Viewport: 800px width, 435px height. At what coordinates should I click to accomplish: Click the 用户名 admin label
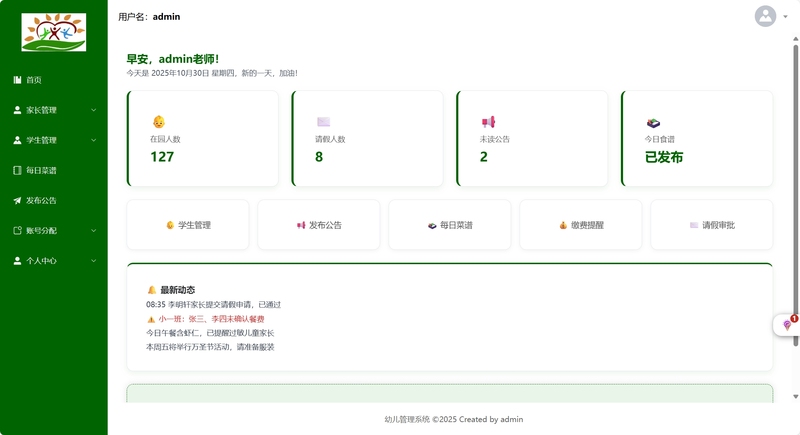(x=149, y=17)
